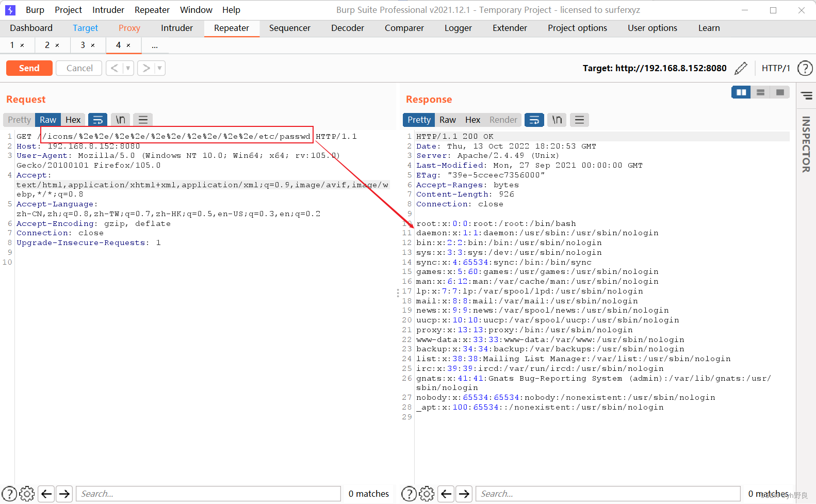The width and height of the screenshot is (816, 504).
Task: Toggle request non-printable characters \n icon
Action: coord(121,120)
